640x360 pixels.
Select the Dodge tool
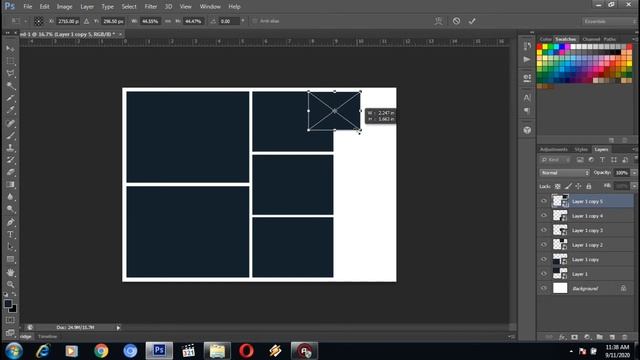(x=10, y=209)
